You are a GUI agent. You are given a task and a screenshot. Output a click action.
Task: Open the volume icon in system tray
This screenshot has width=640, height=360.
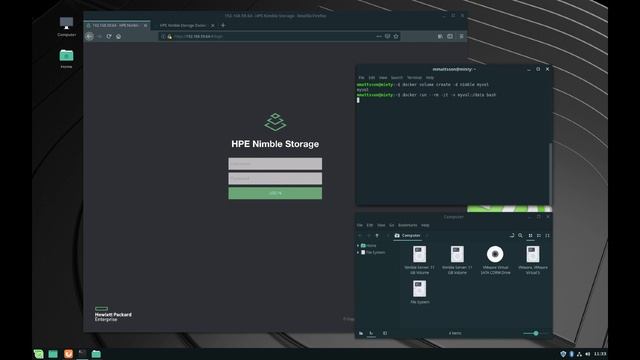tap(587, 354)
